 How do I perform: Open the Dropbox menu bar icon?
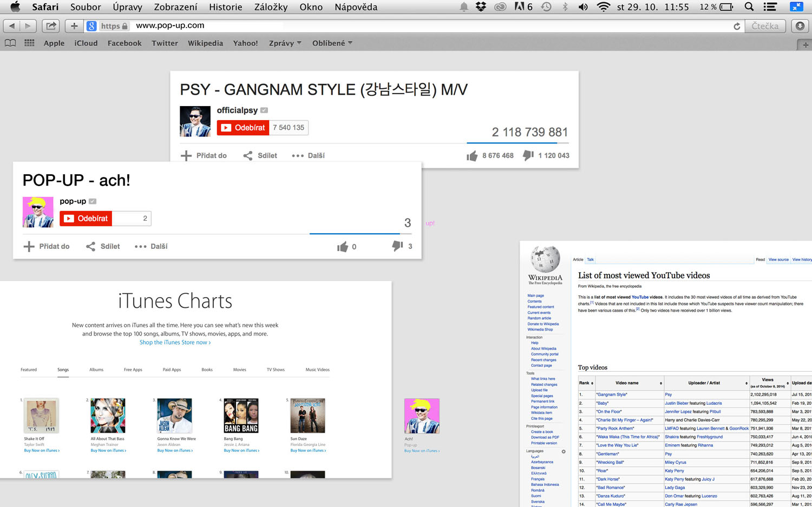coord(481,7)
